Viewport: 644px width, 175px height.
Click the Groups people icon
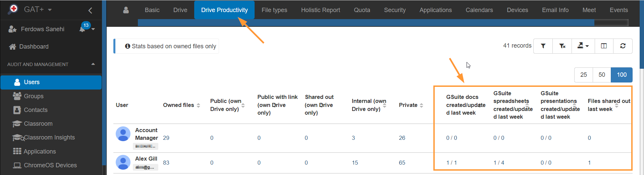[x=17, y=96]
